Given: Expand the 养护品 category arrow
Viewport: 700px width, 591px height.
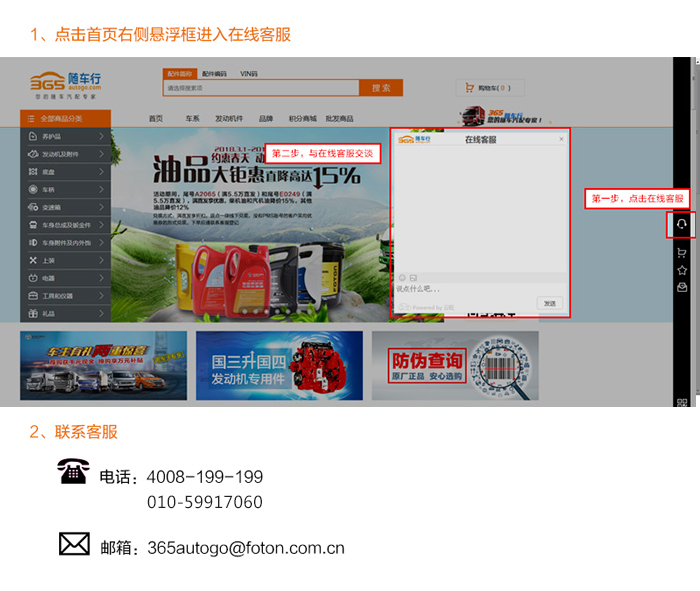Looking at the screenshot, I should click(101, 136).
